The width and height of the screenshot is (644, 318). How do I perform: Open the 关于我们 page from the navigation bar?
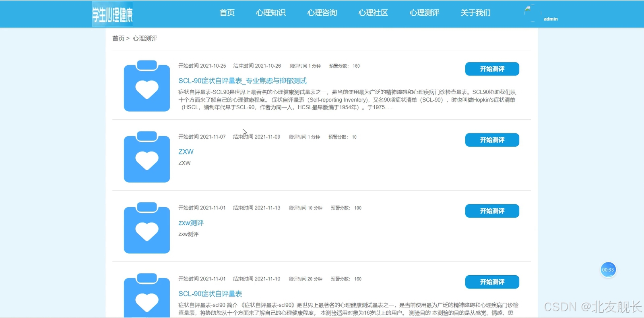(x=476, y=13)
